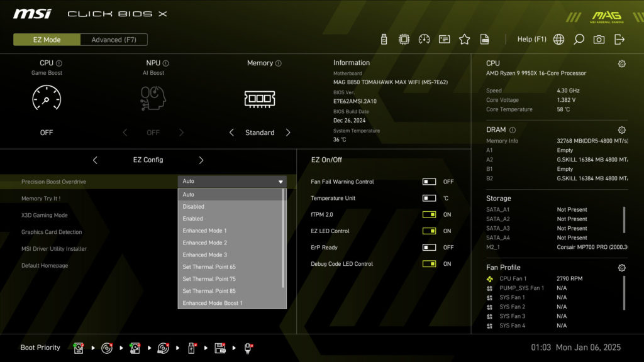Turn off the fTPM 2.0 switch
The width and height of the screenshot is (644, 362).
coord(429,214)
